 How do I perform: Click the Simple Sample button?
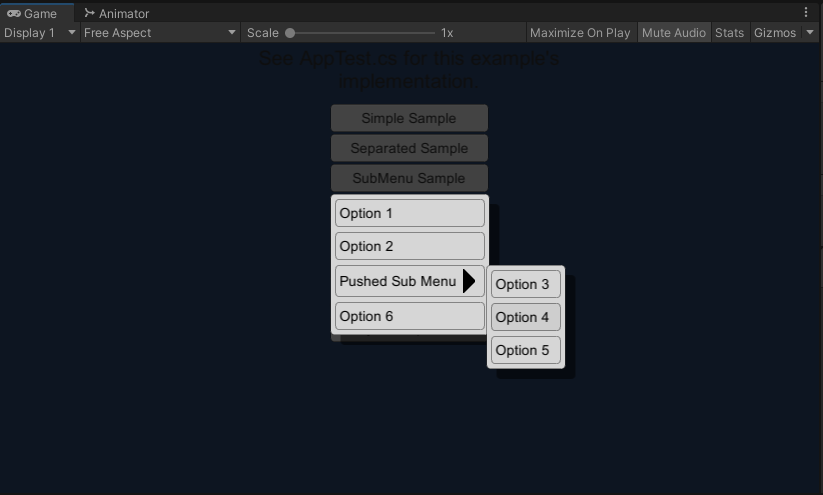click(409, 118)
